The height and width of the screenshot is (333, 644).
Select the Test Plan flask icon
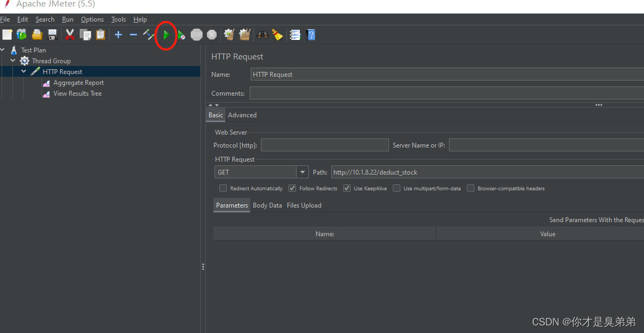coord(14,50)
